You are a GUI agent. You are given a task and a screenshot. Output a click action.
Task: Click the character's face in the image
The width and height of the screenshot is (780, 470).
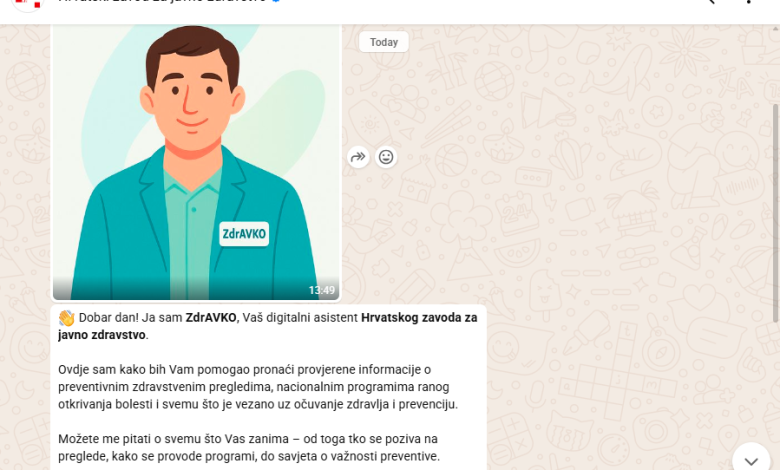coord(192,97)
